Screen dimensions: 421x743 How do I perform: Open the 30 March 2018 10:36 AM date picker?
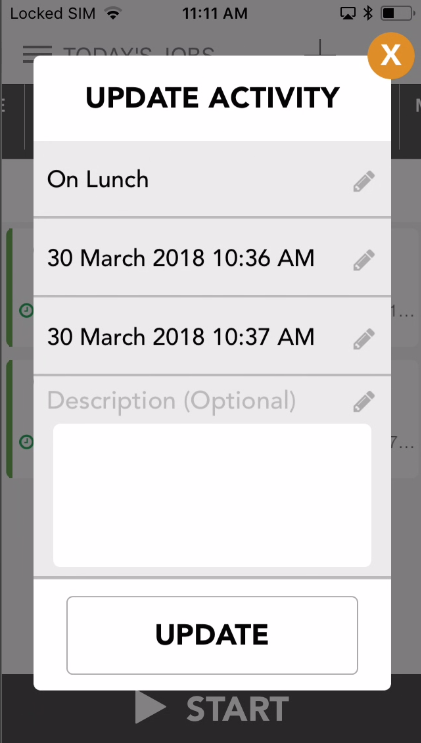point(212,258)
